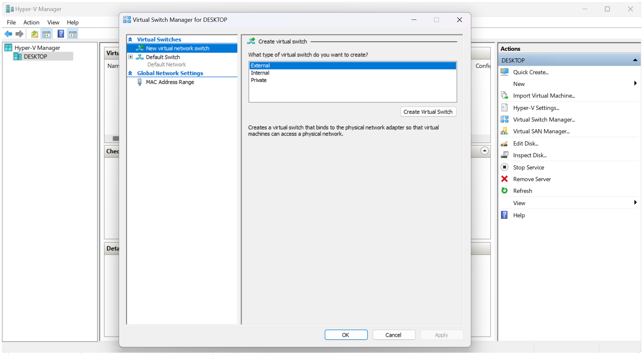Collapse the Global Network Settings section
Viewport: 644px width, 355px height.
[x=130, y=73]
